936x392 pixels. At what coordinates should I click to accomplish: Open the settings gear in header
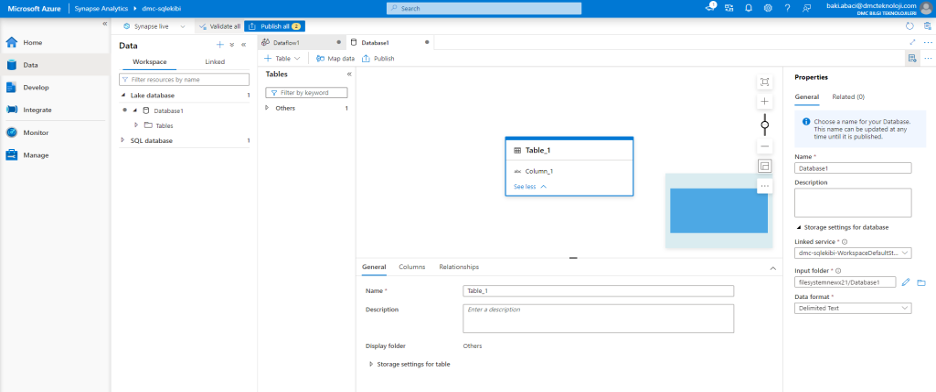(768, 8)
